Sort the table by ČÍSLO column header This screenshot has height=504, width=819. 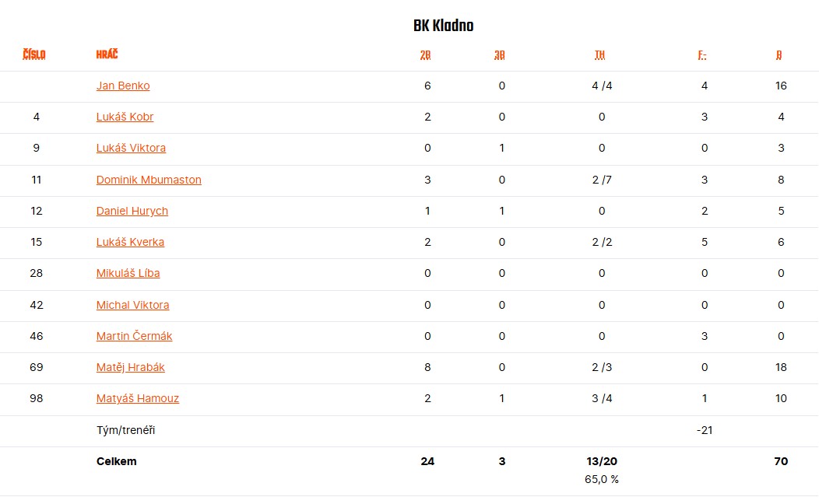coord(34,54)
